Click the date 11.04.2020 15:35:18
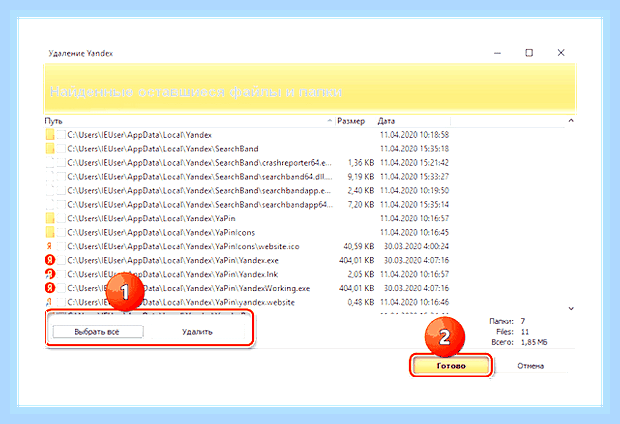Viewport: 620px width, 424px height. coord(414,149)
